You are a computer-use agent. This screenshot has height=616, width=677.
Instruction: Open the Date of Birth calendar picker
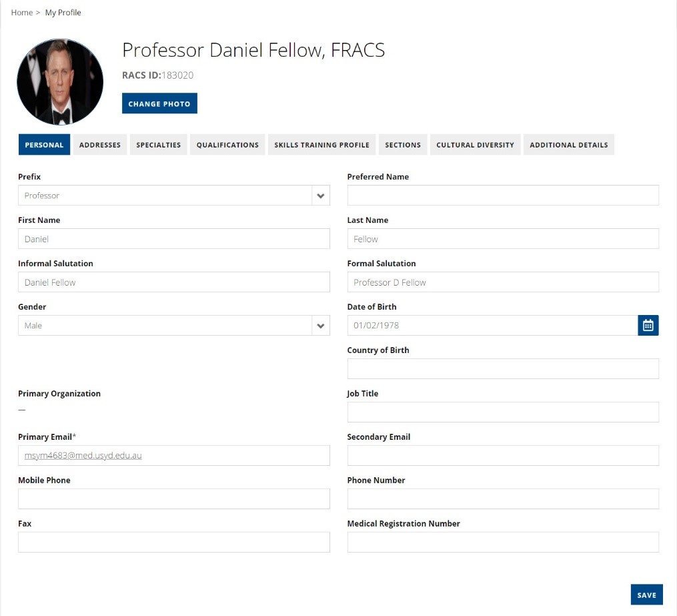tap(648, 326)
